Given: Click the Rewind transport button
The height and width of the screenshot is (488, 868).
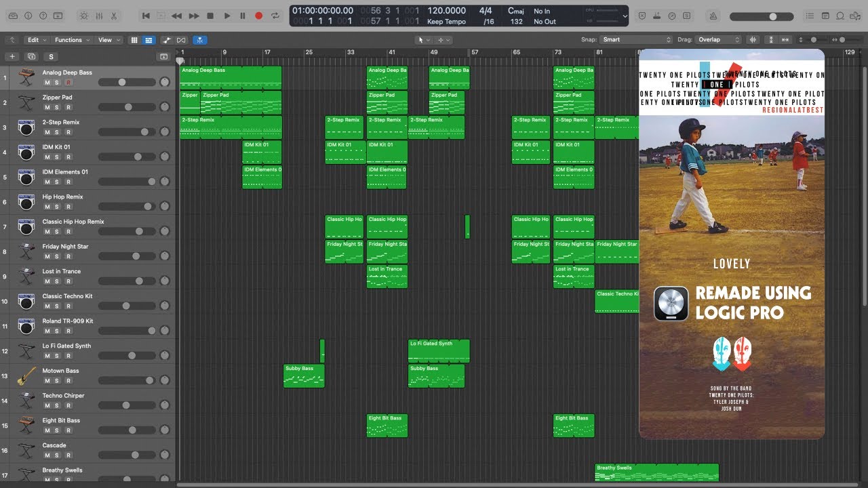Looking at the screenshot, I should (177, 16).
